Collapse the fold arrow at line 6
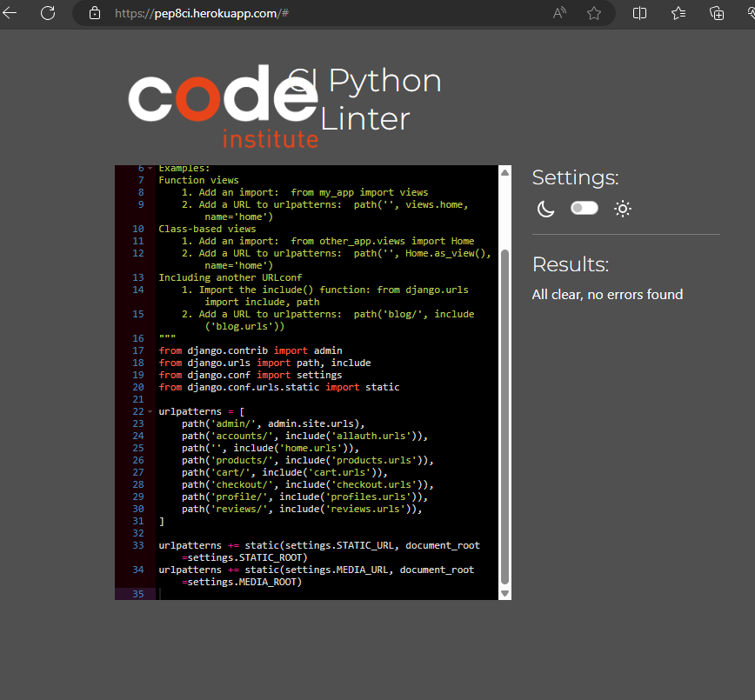Screen dimensions: 755x700 [150, 168]
